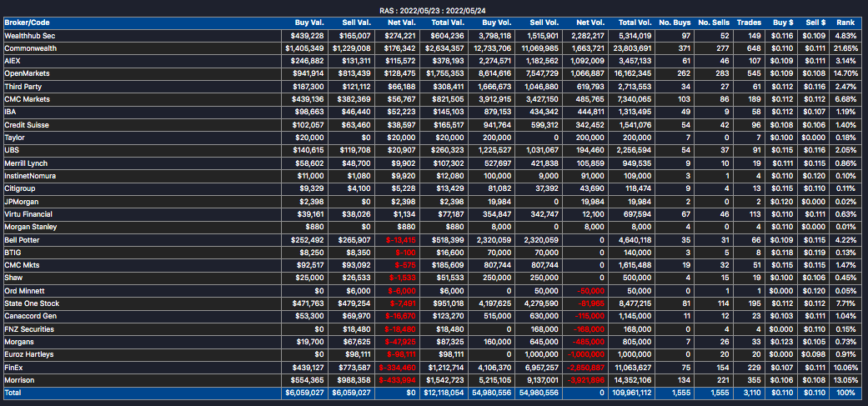Click the Sell Vol. column header

tap(544, 23)
